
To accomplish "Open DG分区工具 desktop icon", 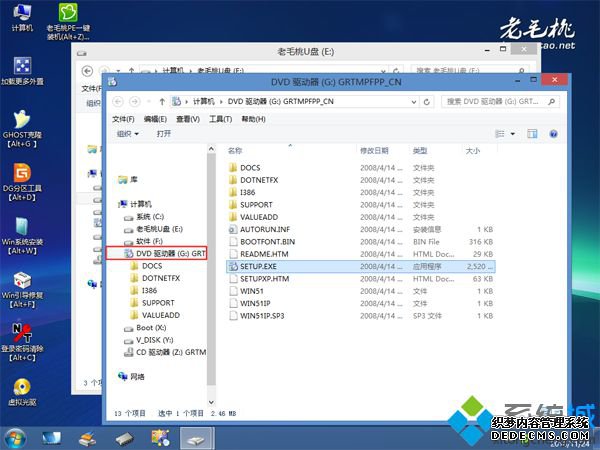I will (x=22, y=182).
